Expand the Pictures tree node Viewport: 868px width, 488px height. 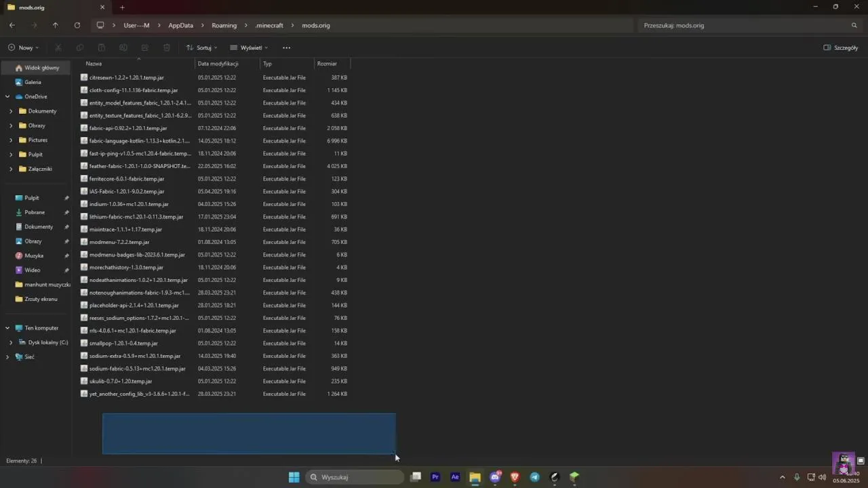coord(10,140)
